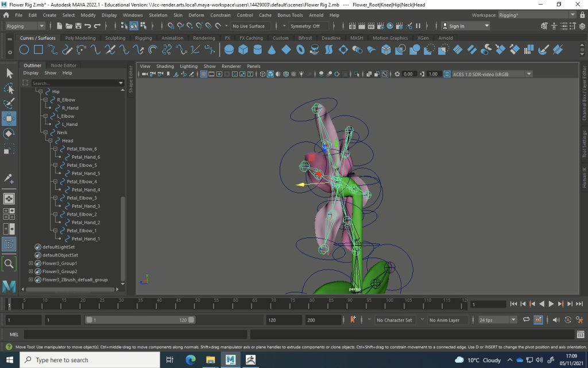Click the Save scene icon
This screenshot has width=588, height=368.
78,26
